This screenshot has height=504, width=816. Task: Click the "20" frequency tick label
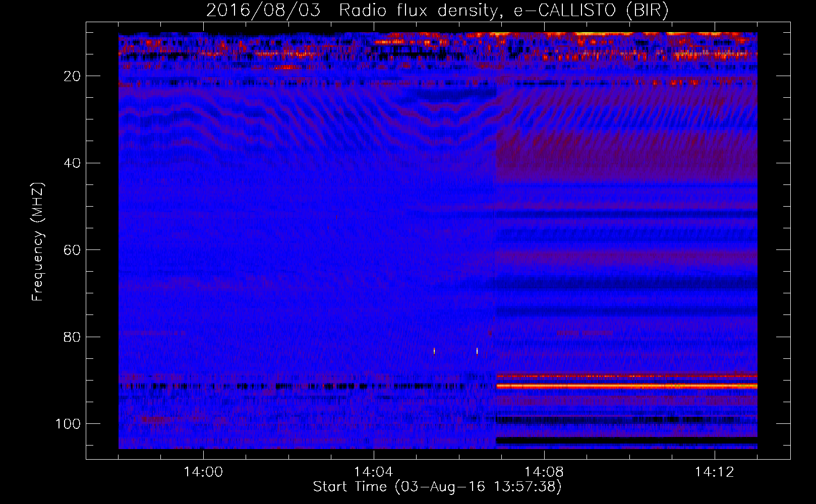click(x=72, y=76)
